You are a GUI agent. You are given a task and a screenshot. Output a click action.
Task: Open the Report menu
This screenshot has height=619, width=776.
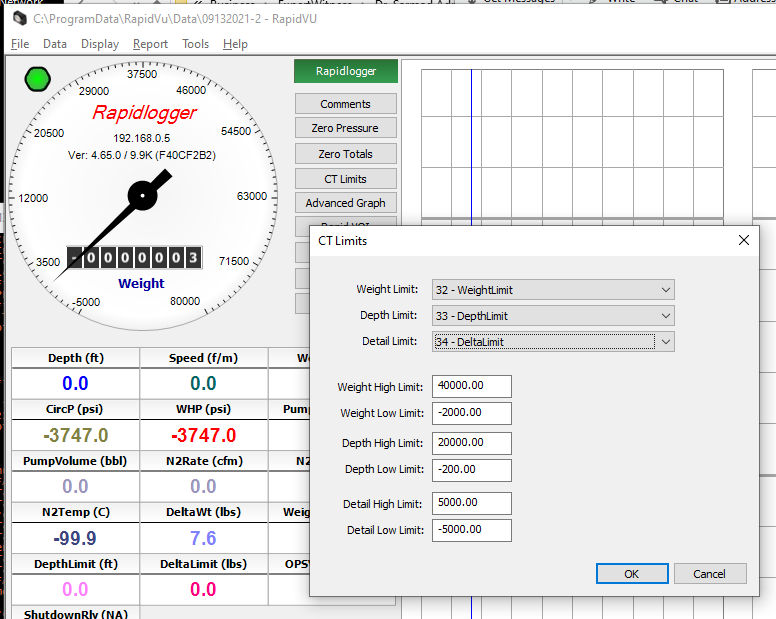(x=150, y=44)
